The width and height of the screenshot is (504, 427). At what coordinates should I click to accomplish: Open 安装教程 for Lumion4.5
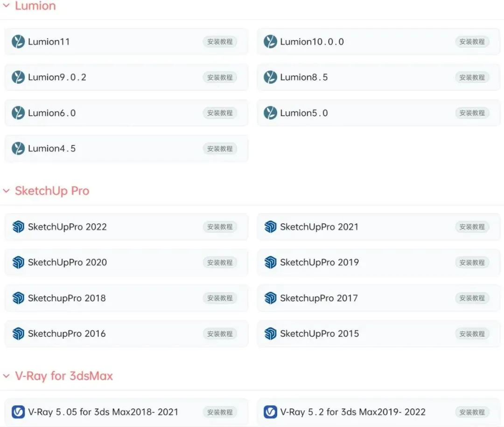coord(220,149)
